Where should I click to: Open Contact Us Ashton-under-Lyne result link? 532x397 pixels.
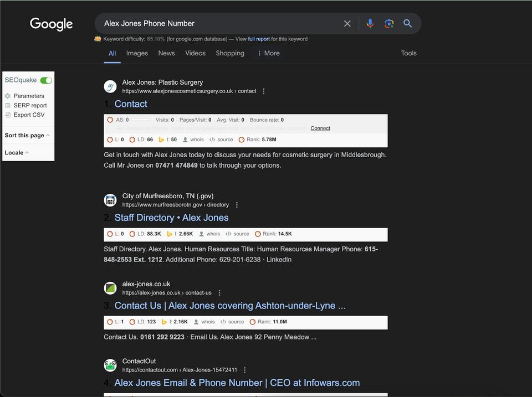coord(230,306)
